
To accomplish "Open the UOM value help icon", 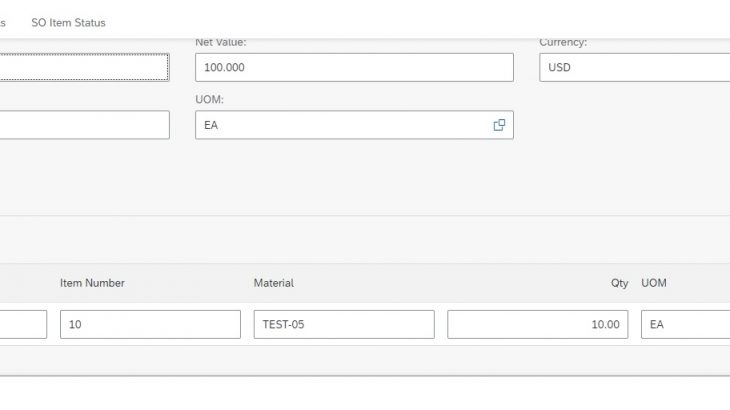I will [499, 125].
